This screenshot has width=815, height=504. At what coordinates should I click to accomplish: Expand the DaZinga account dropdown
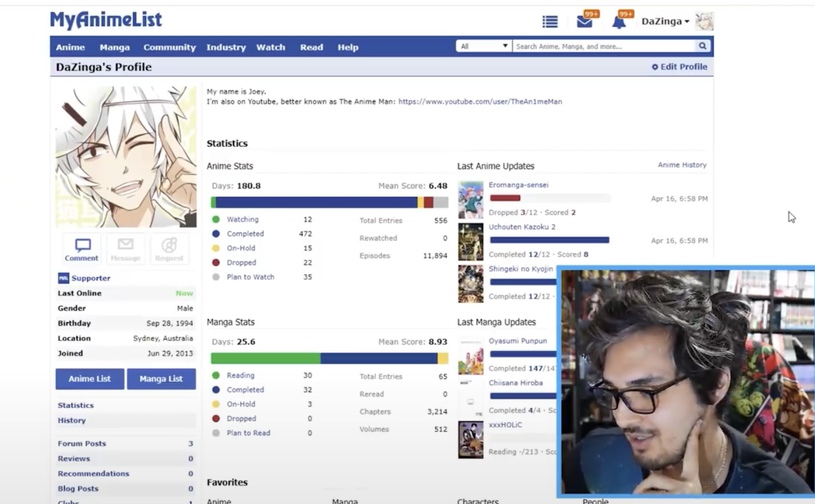pyautogui.click(x=665, y=21)
